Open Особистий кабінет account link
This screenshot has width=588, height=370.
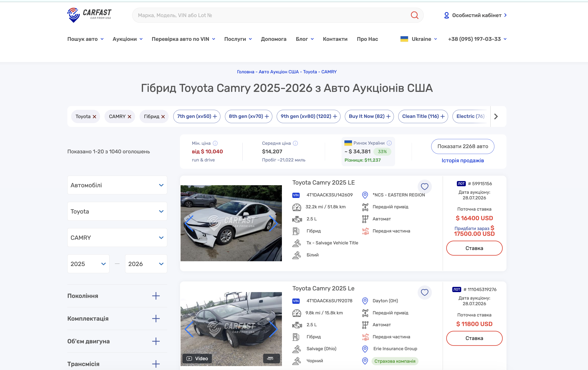click(475, 15)
